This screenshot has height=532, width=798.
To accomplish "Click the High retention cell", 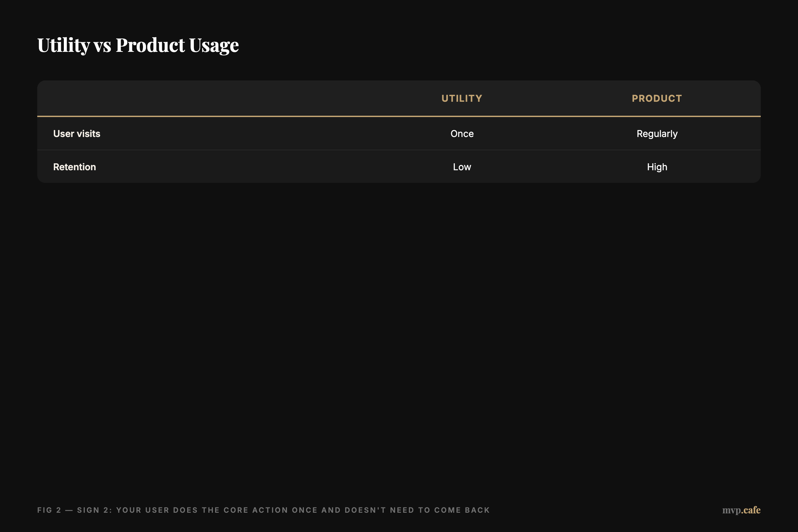I will (x=657, y=167).
